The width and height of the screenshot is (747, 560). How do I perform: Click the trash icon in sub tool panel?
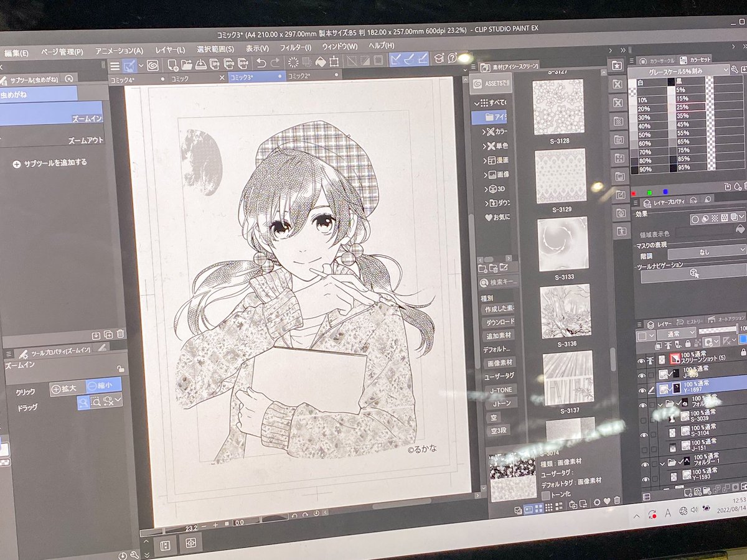tap(120, 334)
